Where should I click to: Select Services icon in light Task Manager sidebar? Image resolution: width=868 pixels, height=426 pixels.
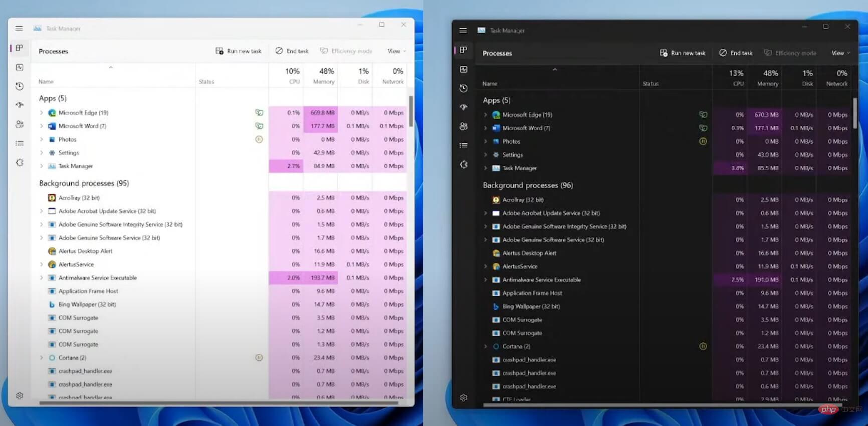(x=19, y=162)
